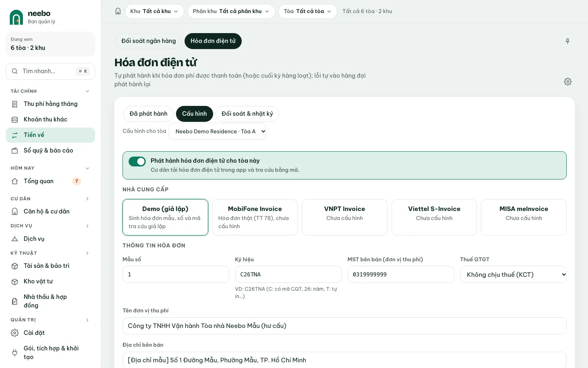Open Tài sản & bảo trì icon
The height and width of the screenshot is (368, 588).
point(15,266)
